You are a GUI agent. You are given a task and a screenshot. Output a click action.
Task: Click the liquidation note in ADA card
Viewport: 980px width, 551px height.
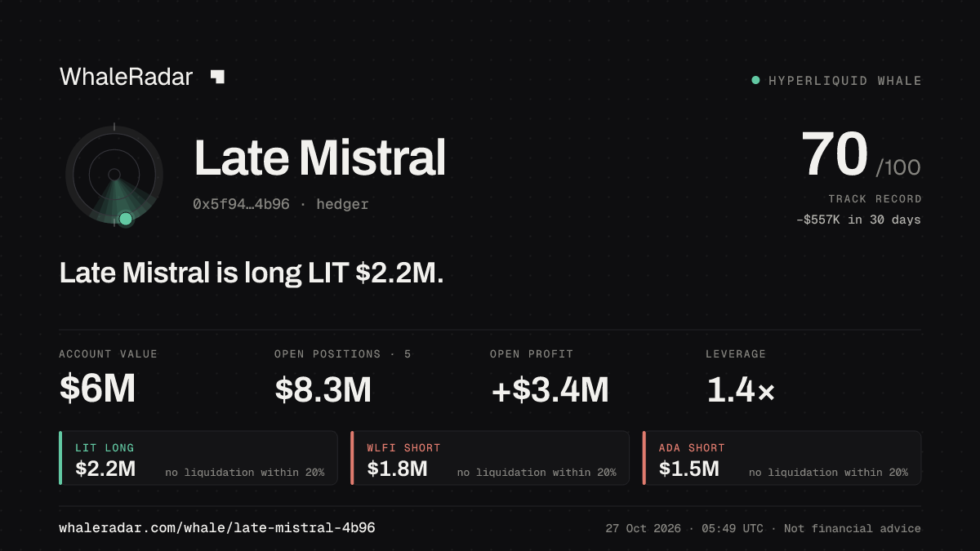point(828,473)
